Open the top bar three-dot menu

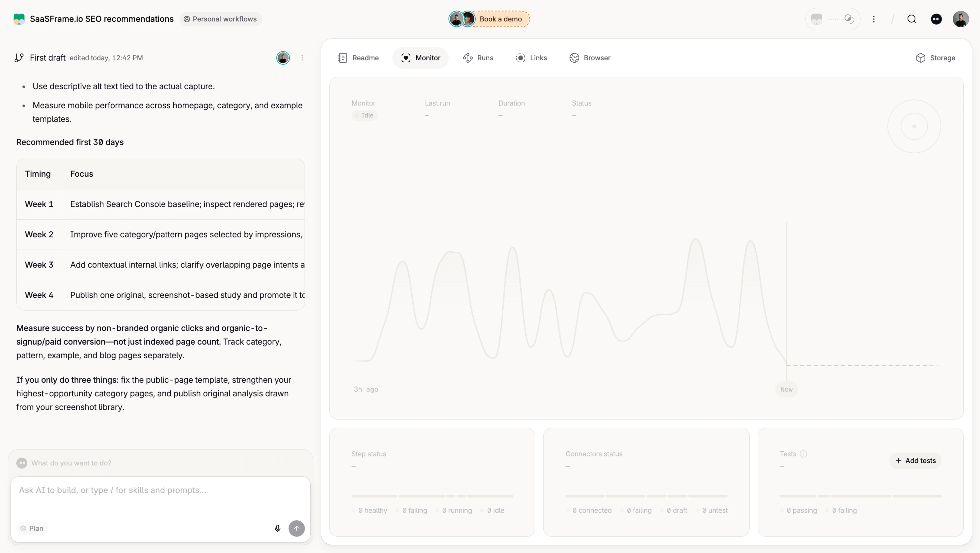click(874, 19)
